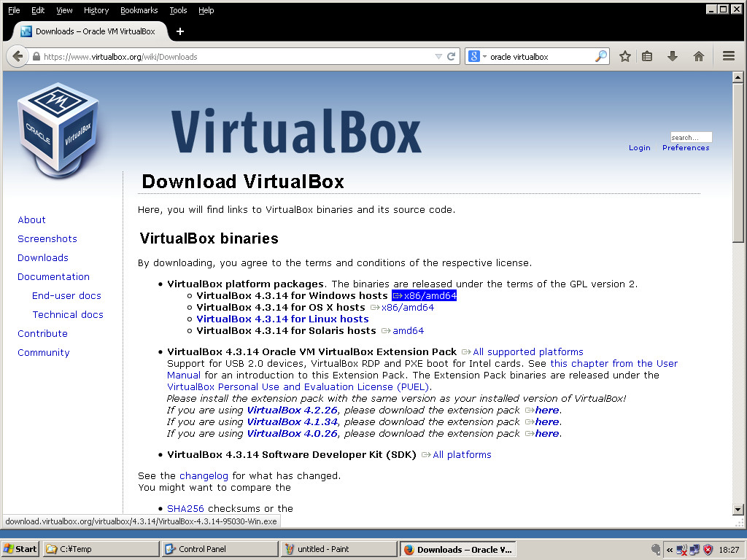Open the PUEL license link
Viewport: 747px width, 560px height.
(298, 386)
